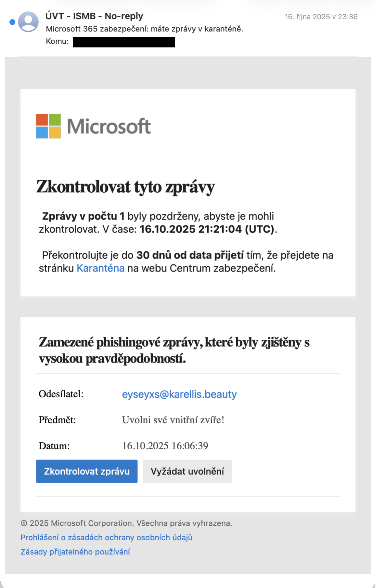Click quarantined subject Uvolni své vnitřní zvíře!
The height and width of the screenshot is (588, 375).
[x=173, y=420]
